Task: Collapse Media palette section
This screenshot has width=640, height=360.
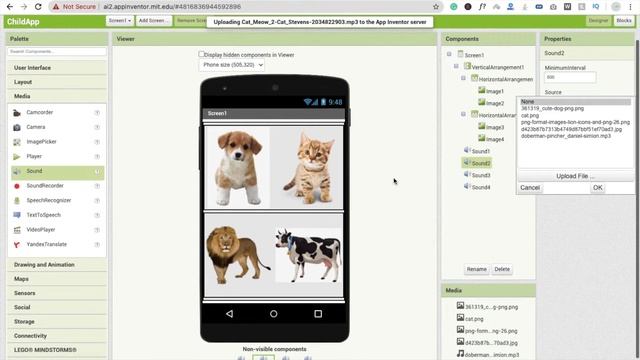Action: [57, 96]
